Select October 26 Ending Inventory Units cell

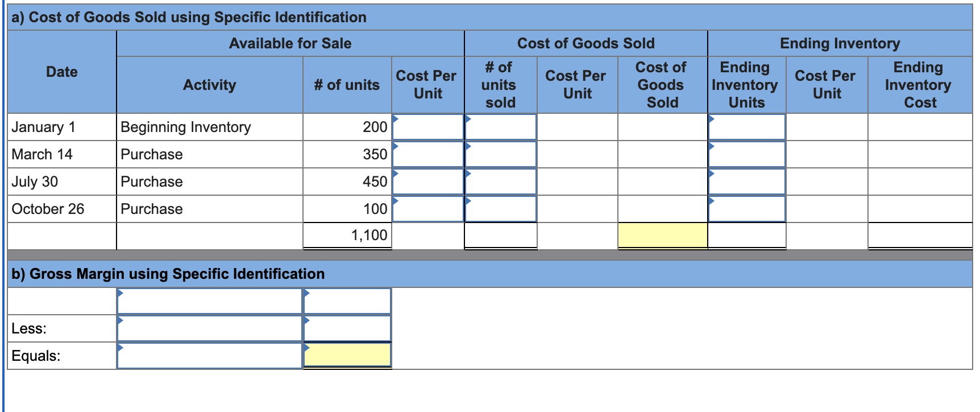coord(747,209)
